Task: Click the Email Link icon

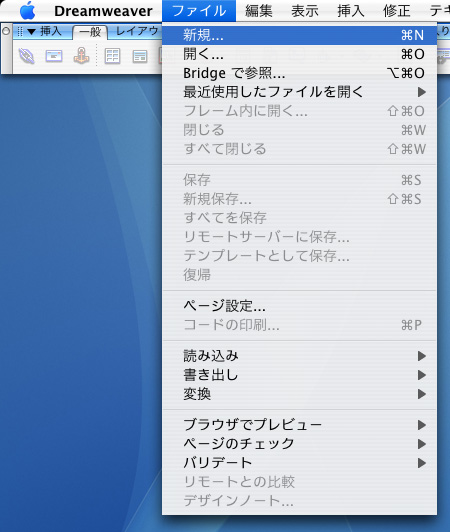Action: (54, 56)
